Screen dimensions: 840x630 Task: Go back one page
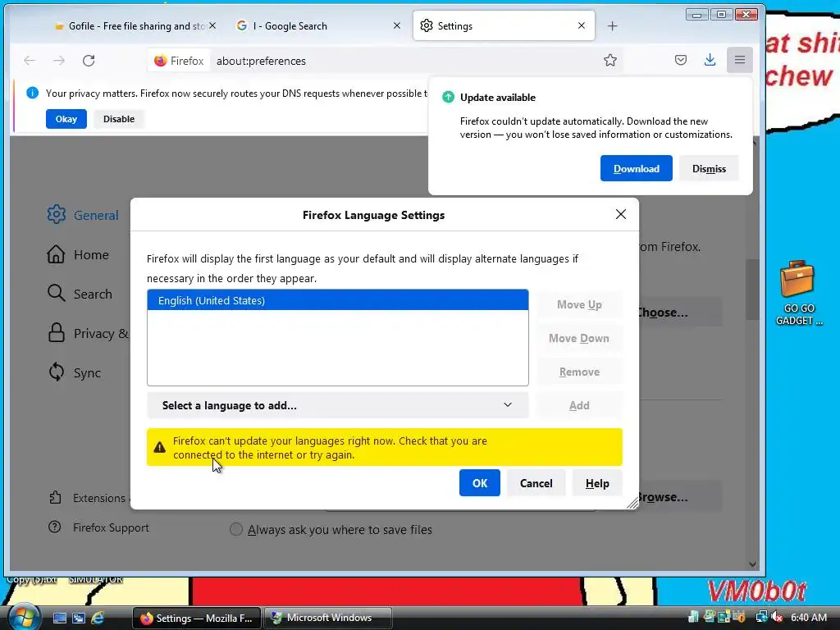30,61
